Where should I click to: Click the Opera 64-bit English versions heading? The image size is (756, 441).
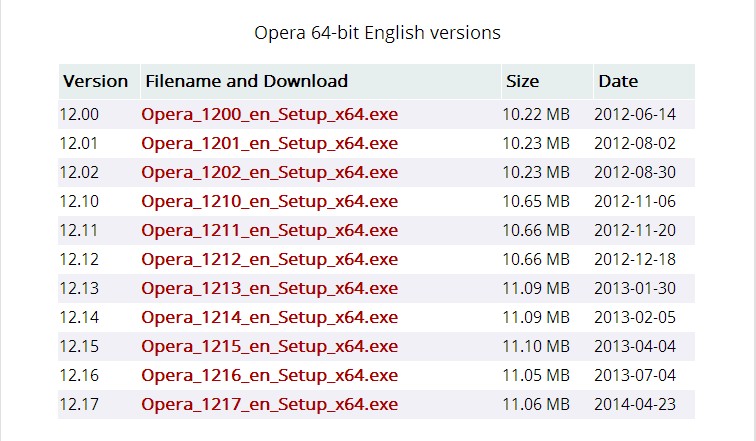coord(377,33)
